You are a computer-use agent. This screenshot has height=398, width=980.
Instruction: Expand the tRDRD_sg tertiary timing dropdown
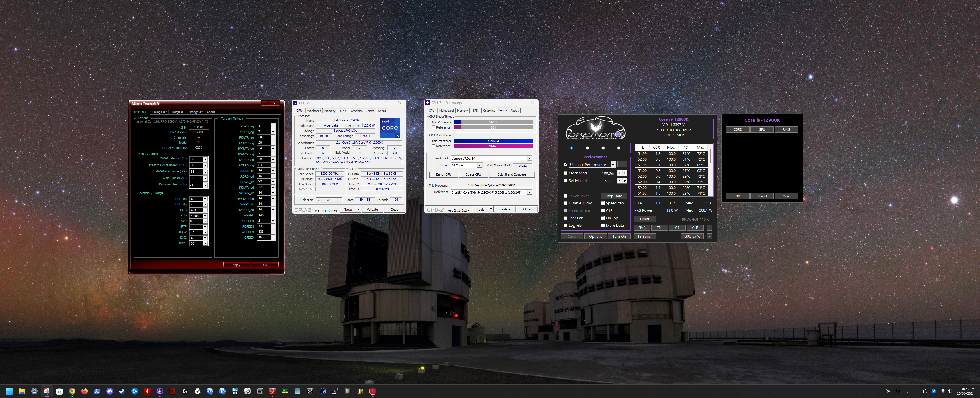[x=273, y=126]
